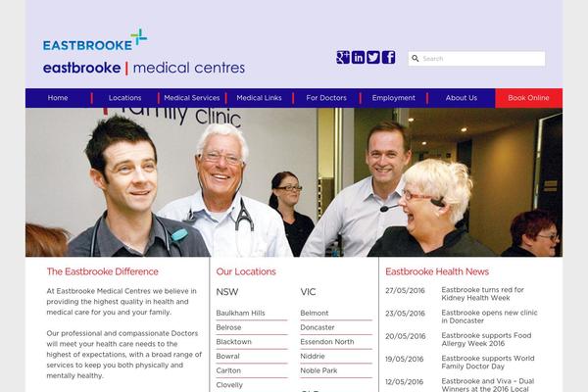Viewport: 588px width, 392px height.
Task: Focus the Search input field
Action: 476,59
